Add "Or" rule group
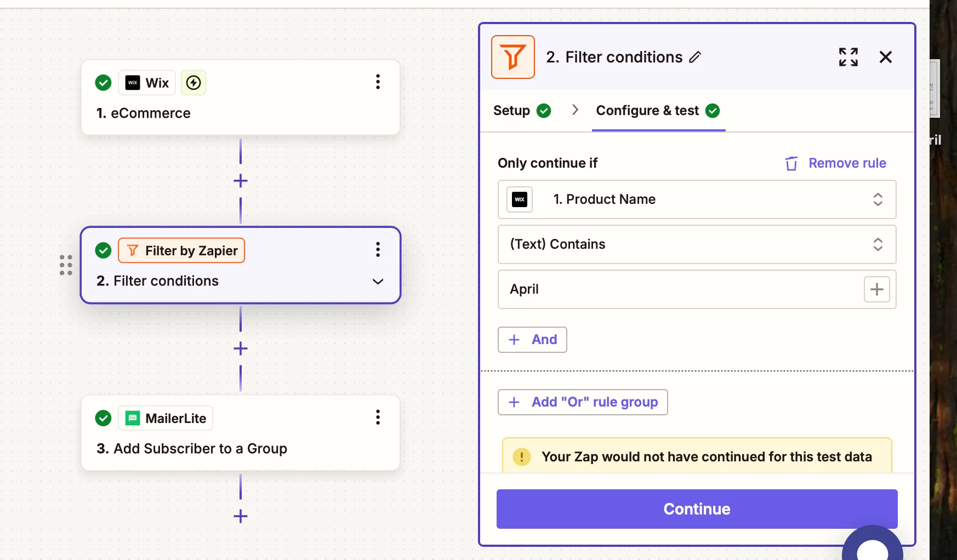This screenshot has width=957, height=560. point(583,402)
